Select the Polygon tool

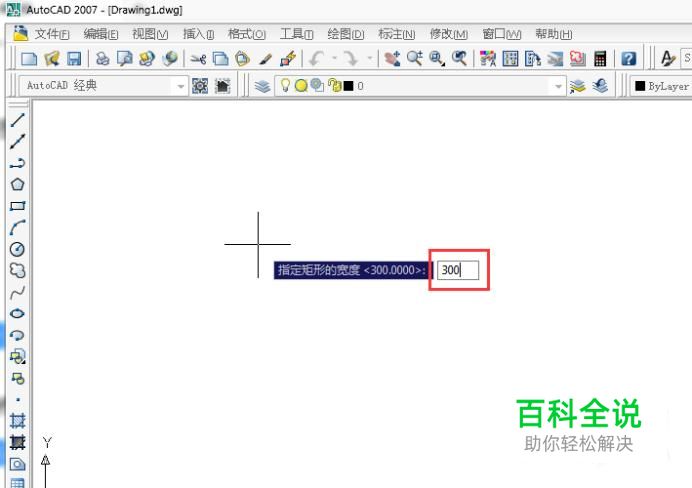[18, 184]
